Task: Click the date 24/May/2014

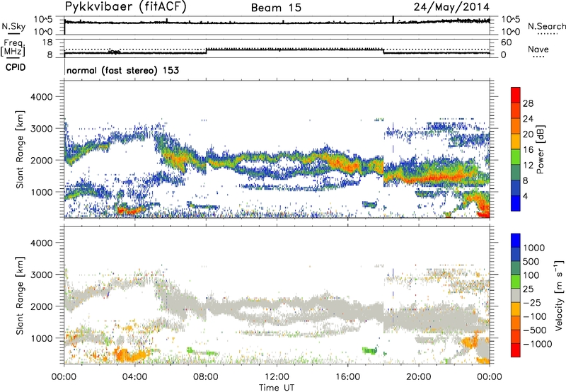Action: (x=451, y=6)
